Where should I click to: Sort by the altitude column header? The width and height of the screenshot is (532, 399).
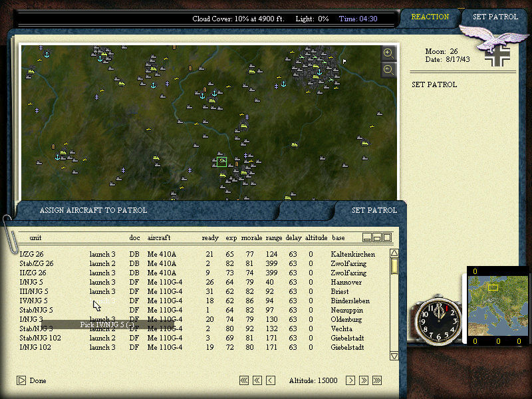[317, 238]
